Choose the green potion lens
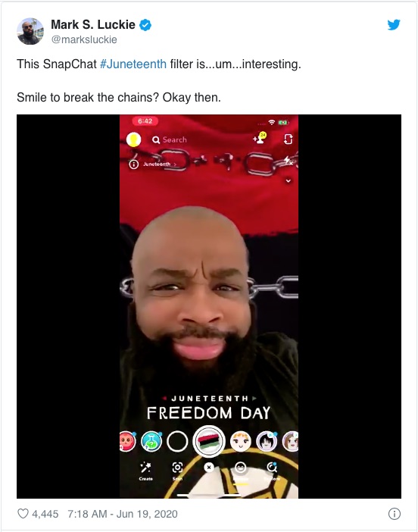This screenshot has height=532, width=418. click(x=151, y=441)
